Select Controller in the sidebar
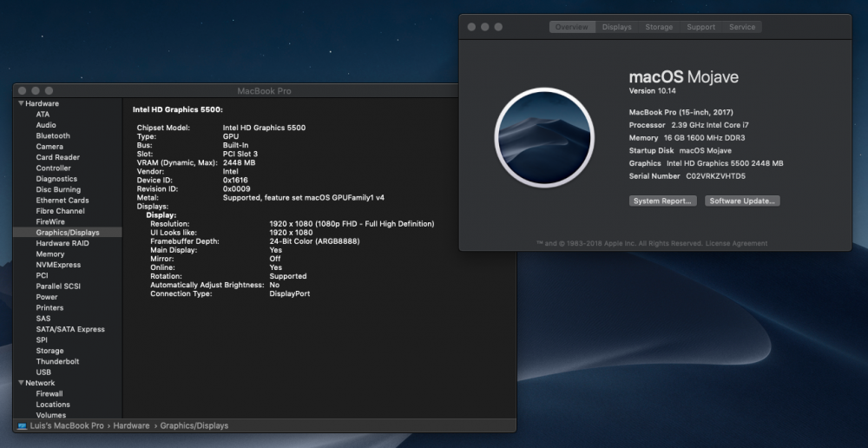The image size is (868, 448). pyautogui.click(x=53, y=168)
